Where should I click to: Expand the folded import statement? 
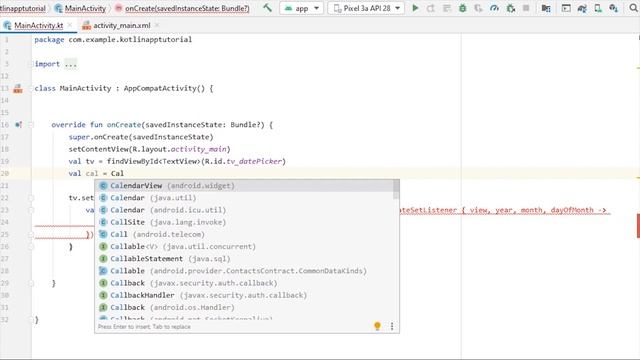point(71,64)
